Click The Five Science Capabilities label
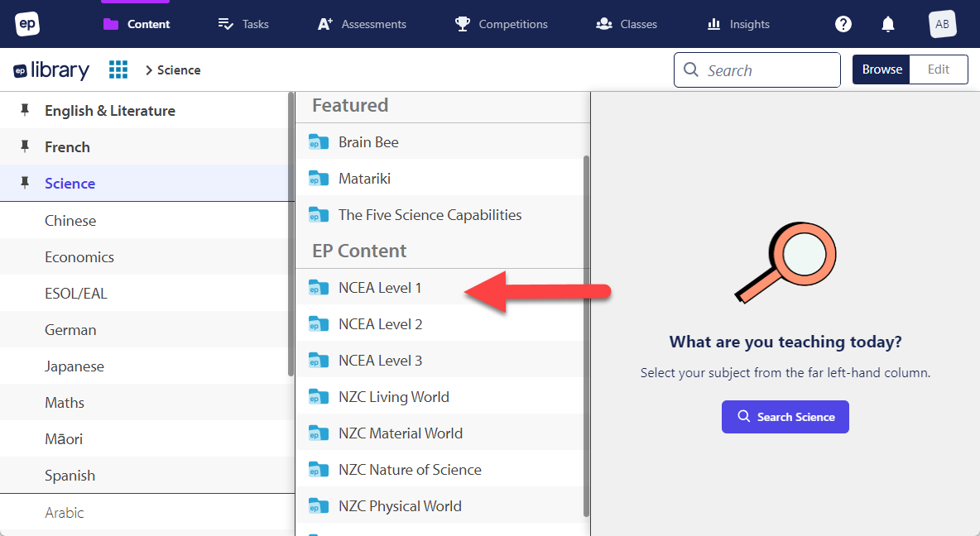 pos(430,215)
